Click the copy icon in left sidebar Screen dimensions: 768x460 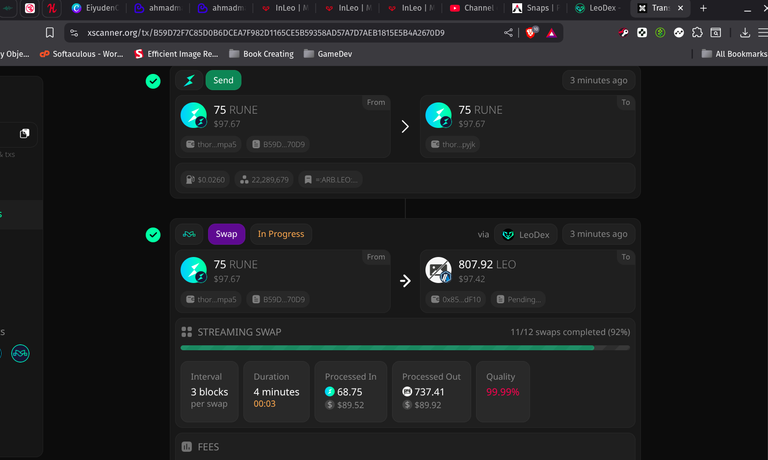(24, 134)
